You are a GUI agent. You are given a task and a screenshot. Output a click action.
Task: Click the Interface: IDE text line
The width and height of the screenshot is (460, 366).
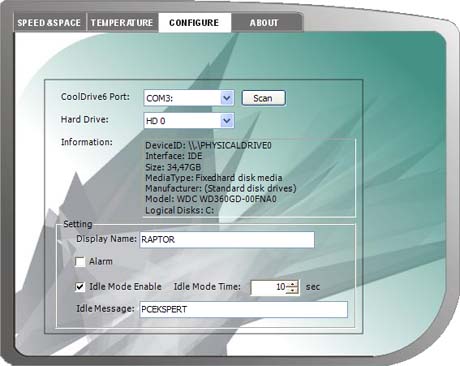pos(174,156)
